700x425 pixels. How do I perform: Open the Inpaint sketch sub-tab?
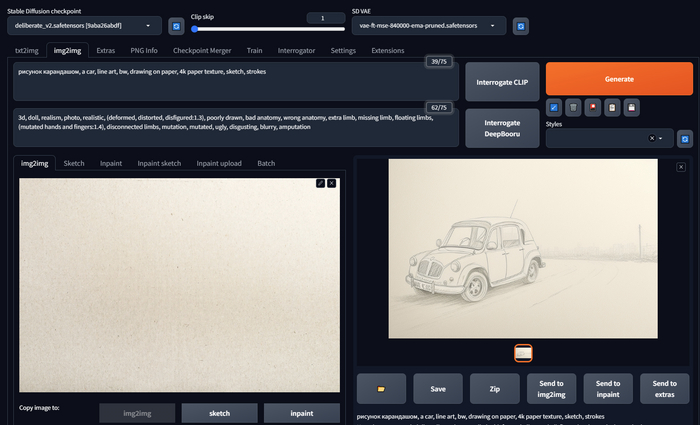[x=159, y=163]
